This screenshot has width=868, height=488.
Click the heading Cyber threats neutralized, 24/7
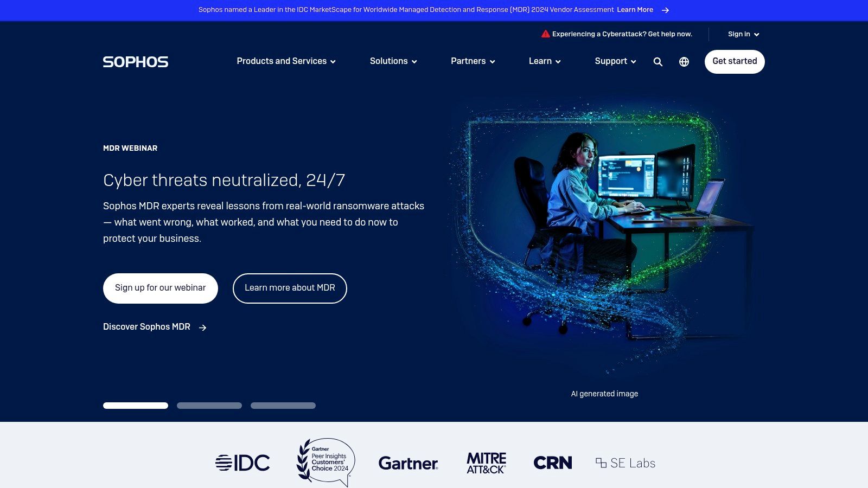coord(224,180)
